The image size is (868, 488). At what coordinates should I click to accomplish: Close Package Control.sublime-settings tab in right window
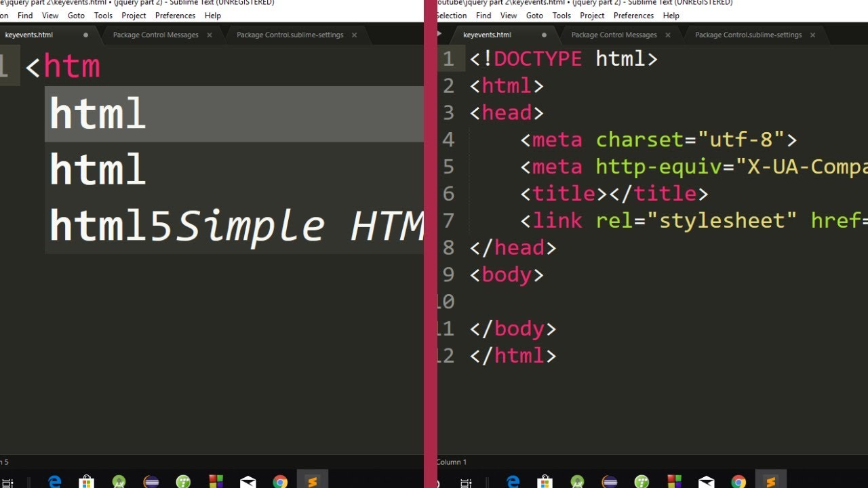point(812,35)
